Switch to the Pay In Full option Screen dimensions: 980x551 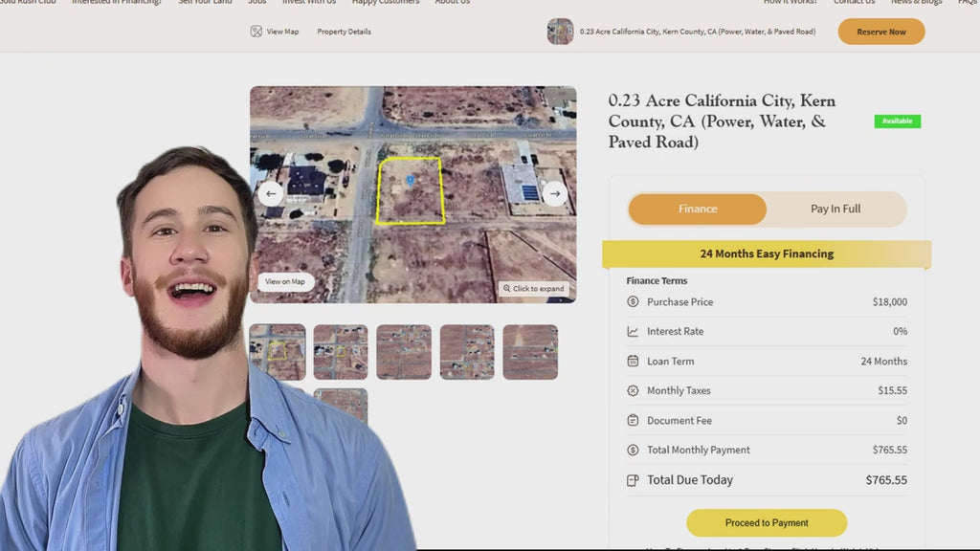(x=835, y=209)
